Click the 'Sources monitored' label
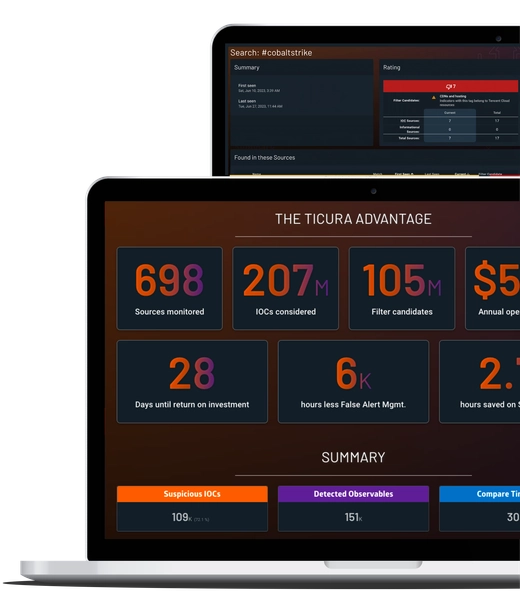 point(170,312)
